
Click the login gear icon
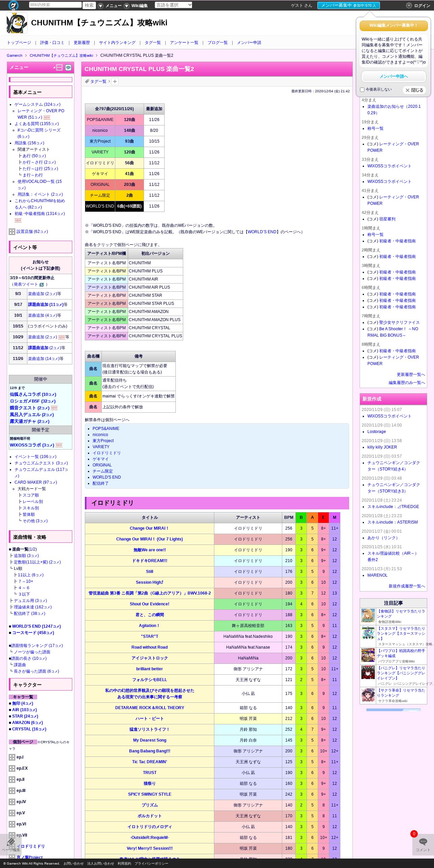point(409,5)
